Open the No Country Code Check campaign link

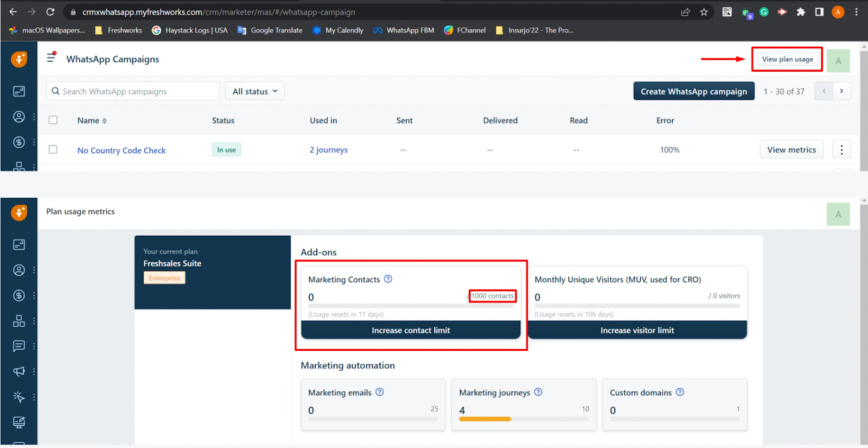(122, 150)
